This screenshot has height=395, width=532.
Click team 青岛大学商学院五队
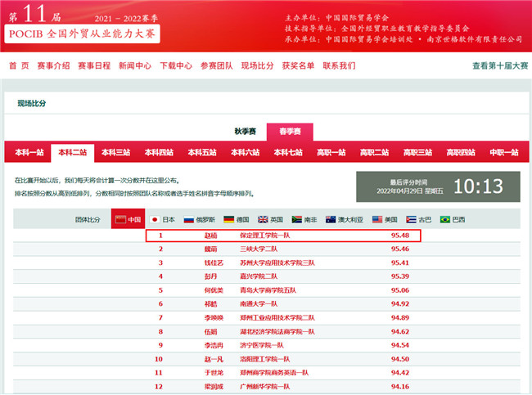point(268,290)
